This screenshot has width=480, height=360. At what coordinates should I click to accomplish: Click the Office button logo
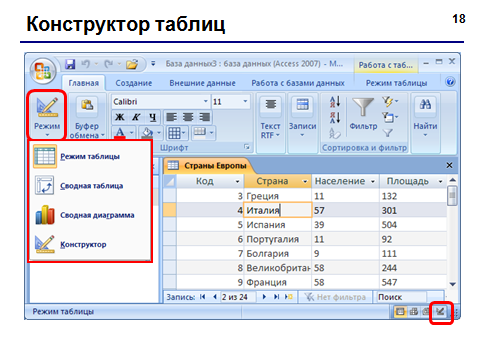(x=43, y=70)
